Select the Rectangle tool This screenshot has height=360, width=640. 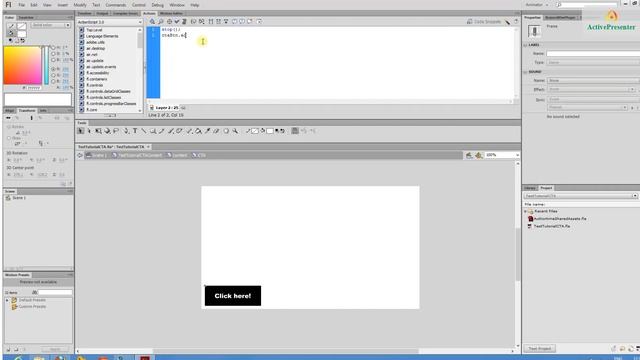click(153, 131)
